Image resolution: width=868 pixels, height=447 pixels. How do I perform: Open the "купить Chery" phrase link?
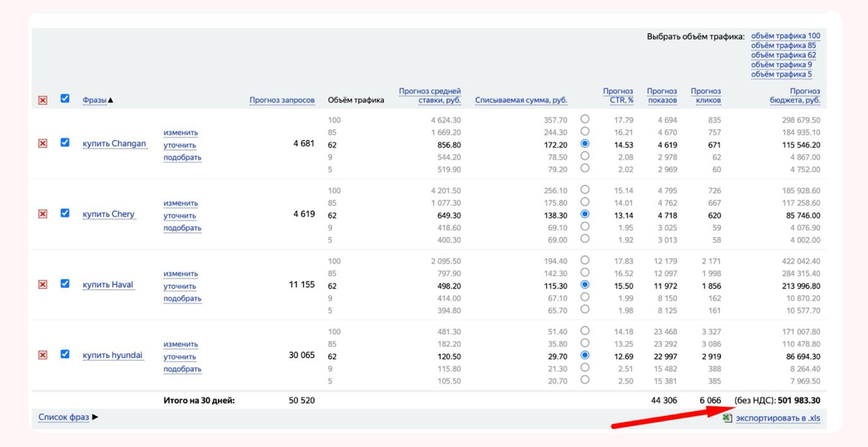point(109,214)
